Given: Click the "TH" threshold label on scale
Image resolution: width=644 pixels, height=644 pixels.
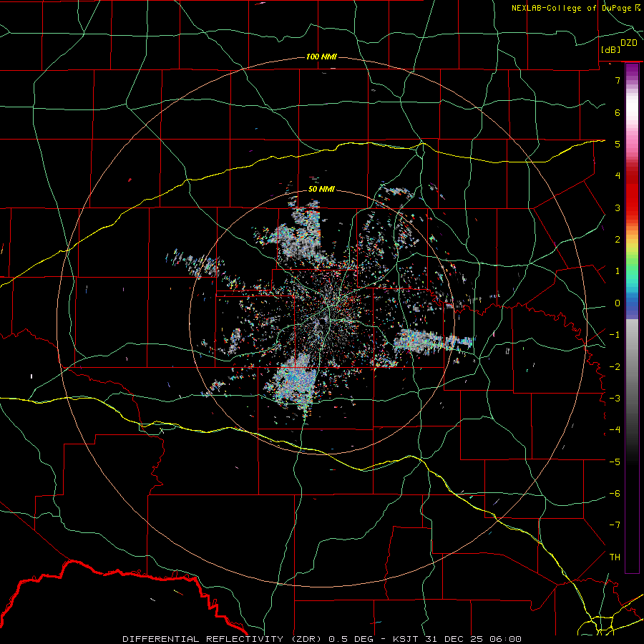Looking at the screenshot, I should [615, 557].
